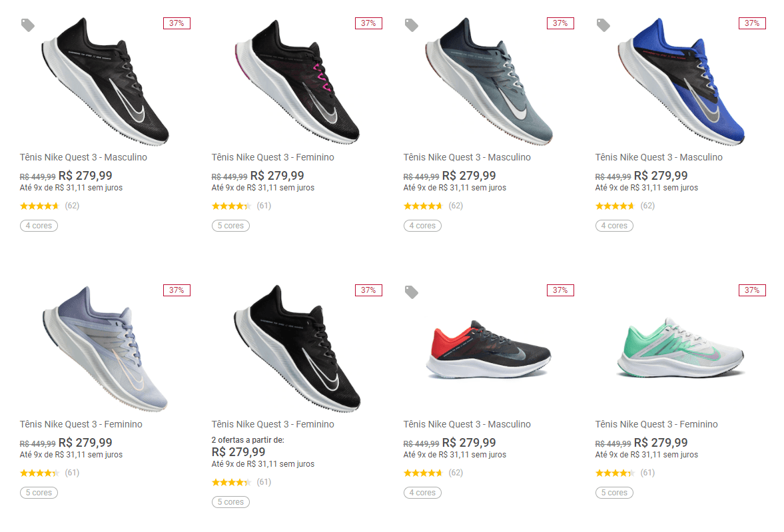Click the tag icon above the grey Nike Quest 3
Image resolution: width=784 pixels, height=532 pixels.
point(412,25)
